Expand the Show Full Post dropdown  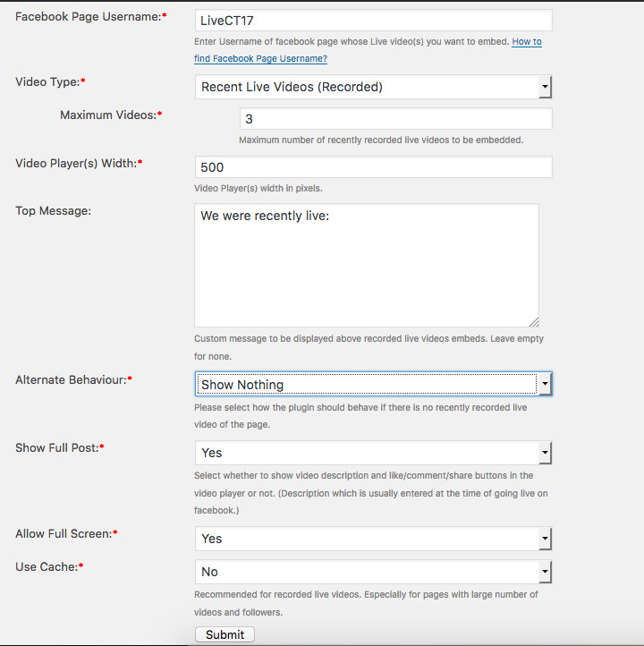tap(373, 453)
